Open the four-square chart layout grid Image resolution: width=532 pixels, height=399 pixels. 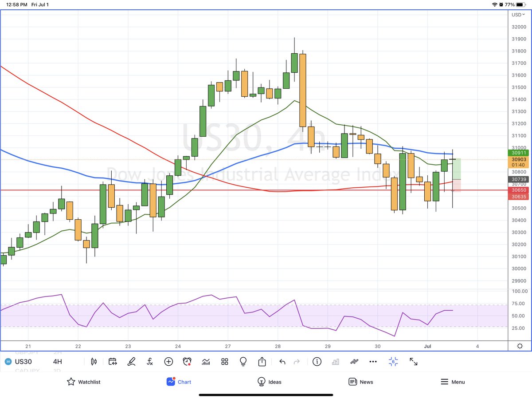[x=225, y=362]
